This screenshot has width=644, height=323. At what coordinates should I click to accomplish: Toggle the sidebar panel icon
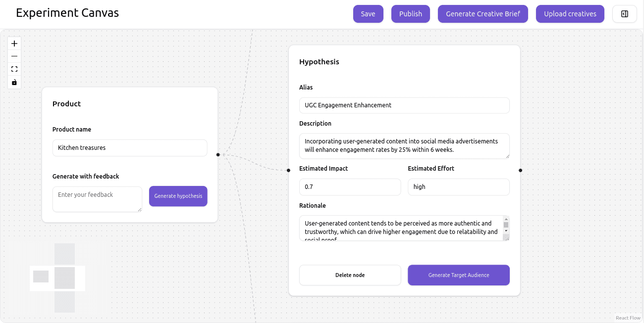(x=624, y=14)
